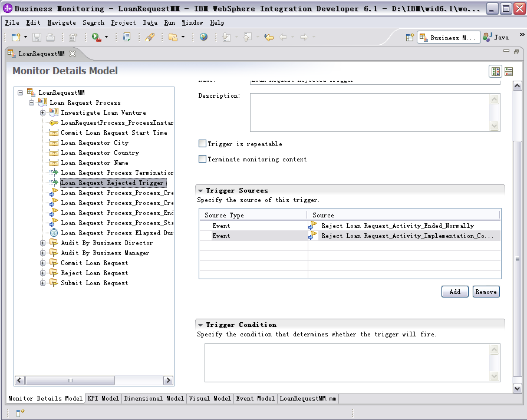
Task: Click the restore editor area icon
Action: click(x=516, y=52)
